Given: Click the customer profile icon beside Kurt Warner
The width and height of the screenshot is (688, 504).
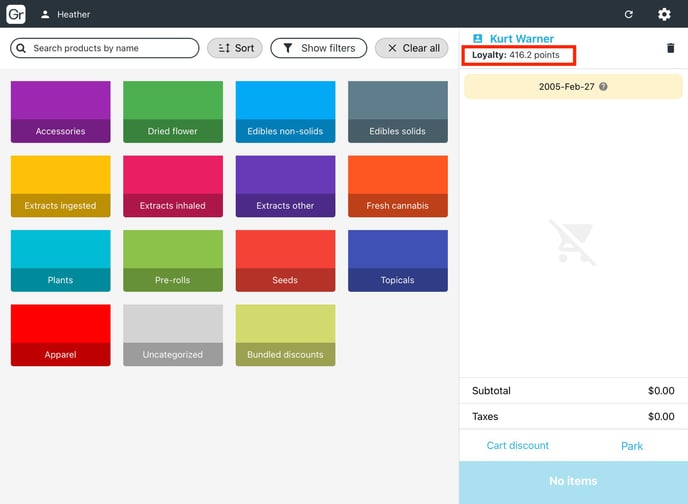Looking at the screenshot, I should point(477,39).
